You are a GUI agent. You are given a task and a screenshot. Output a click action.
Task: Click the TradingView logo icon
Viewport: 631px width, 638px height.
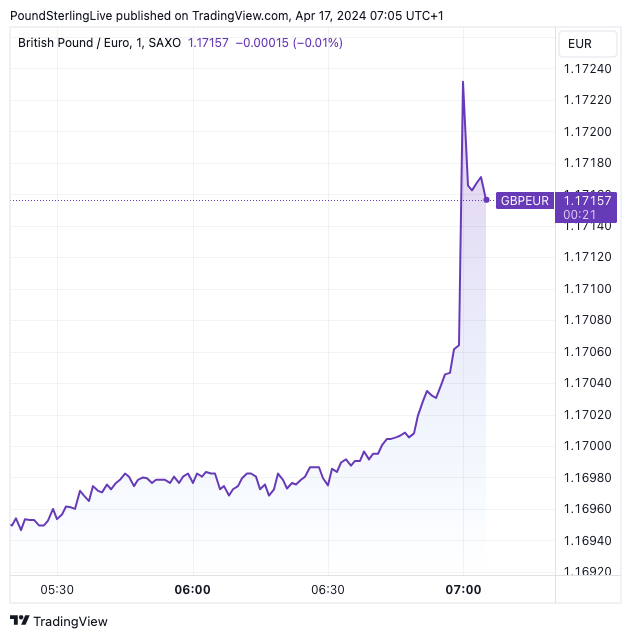19,621
